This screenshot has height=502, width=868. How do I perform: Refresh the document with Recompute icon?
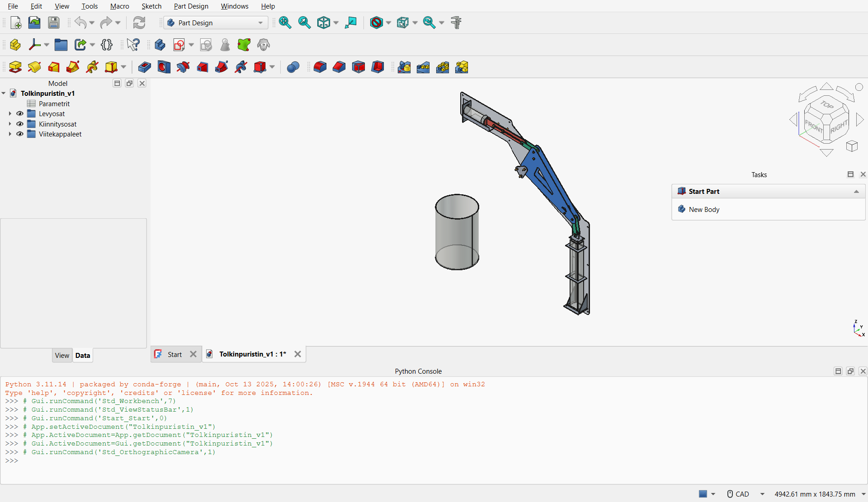coord(139,23)
